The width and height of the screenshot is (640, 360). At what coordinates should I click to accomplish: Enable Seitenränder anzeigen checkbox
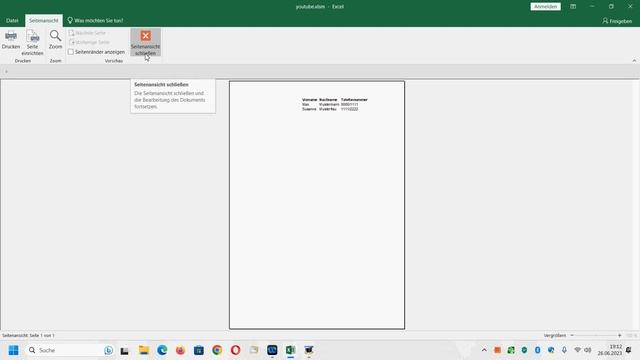(71, 52)
